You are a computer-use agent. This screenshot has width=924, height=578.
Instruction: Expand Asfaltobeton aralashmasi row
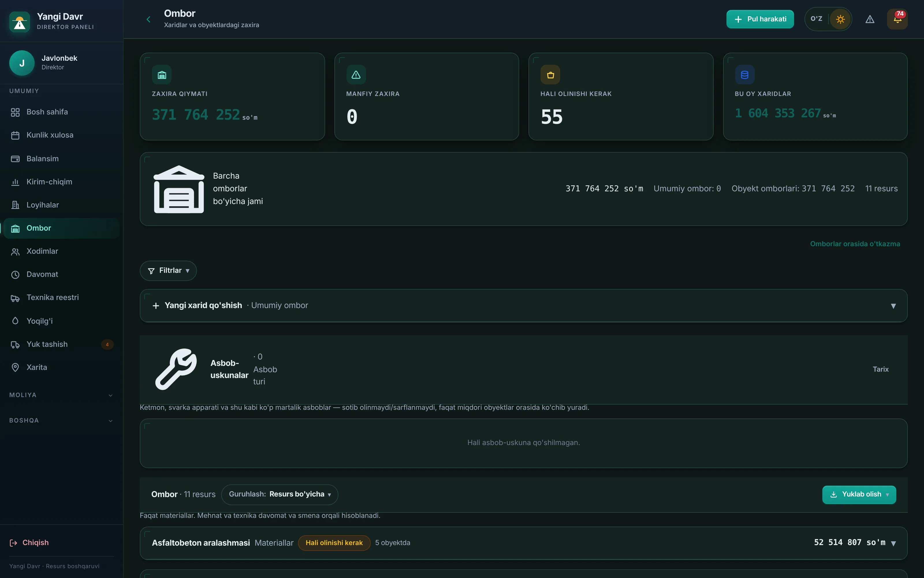(524, 543)
